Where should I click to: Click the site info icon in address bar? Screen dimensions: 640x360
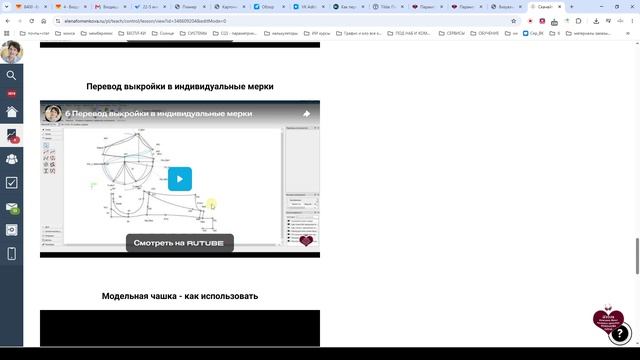(58, 21)
